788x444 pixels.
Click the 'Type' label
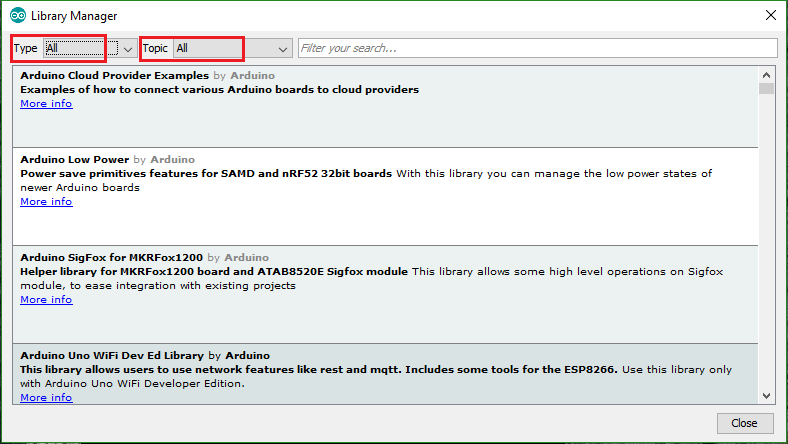tap(26, 48)
